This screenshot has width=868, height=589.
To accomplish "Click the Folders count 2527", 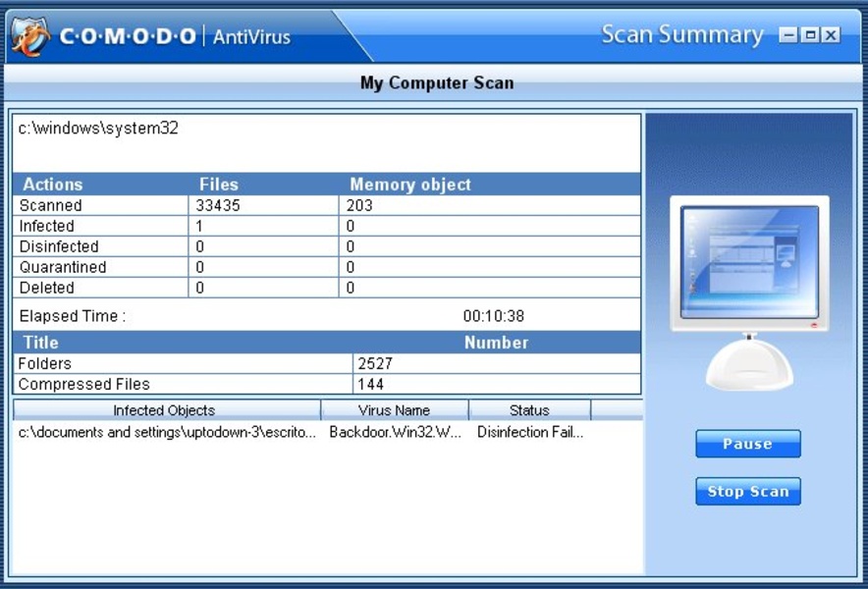I will (x=375, y=363).
